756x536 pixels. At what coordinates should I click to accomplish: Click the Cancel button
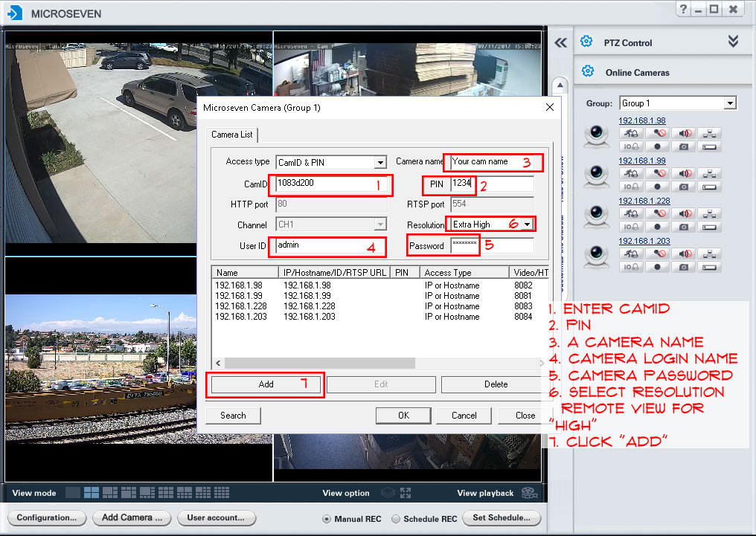[464, 416]
